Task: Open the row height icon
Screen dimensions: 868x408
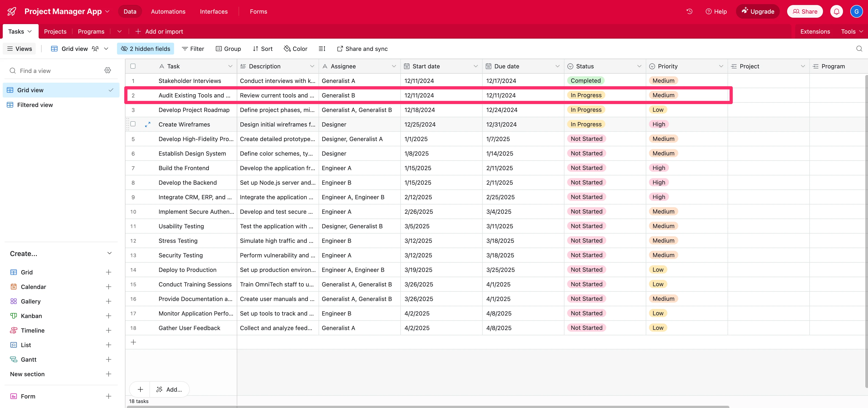Action: point(322,49)
